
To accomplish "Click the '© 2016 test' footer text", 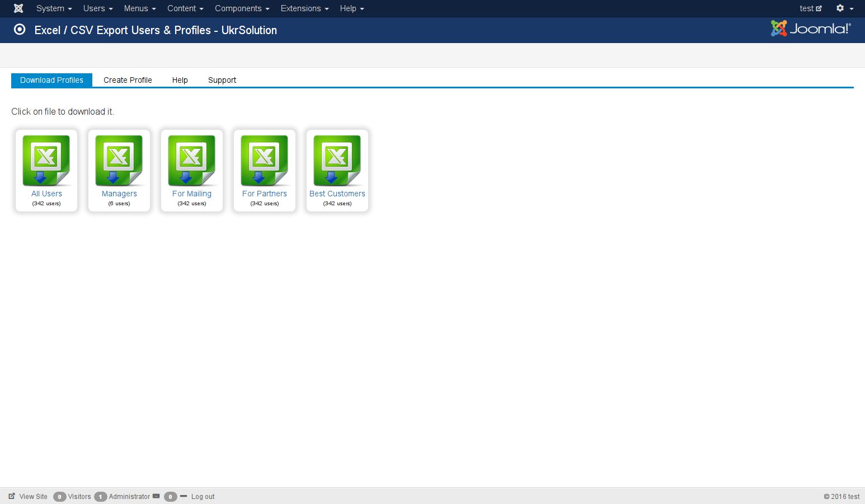I will tap(842, 496).
